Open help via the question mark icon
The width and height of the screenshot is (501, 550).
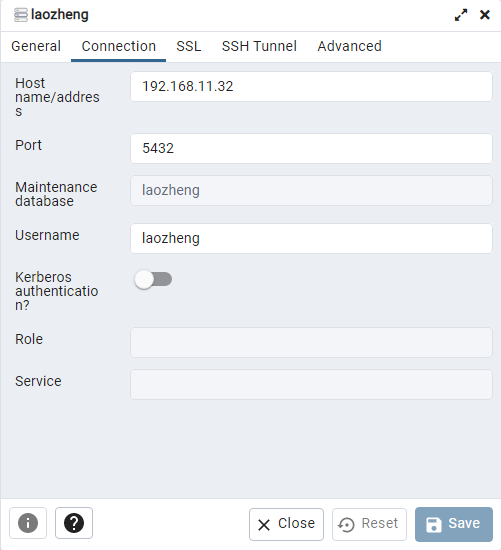[x=74, y=523]
